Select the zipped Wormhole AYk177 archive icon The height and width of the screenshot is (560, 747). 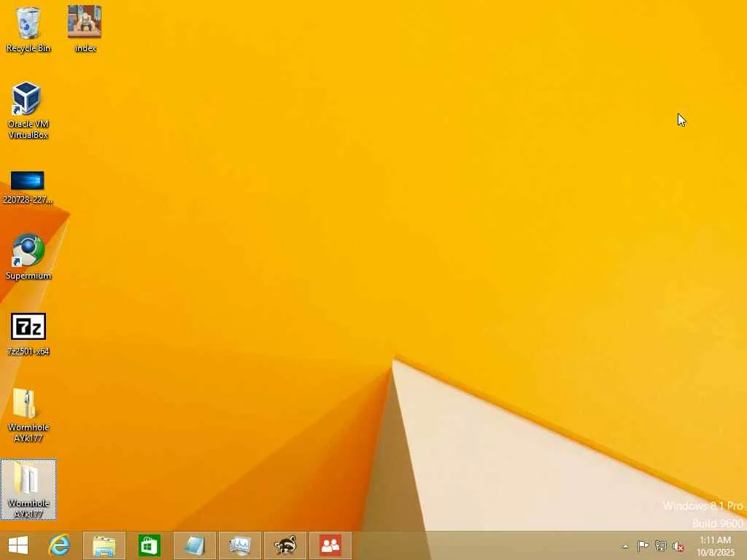(28, 415)
